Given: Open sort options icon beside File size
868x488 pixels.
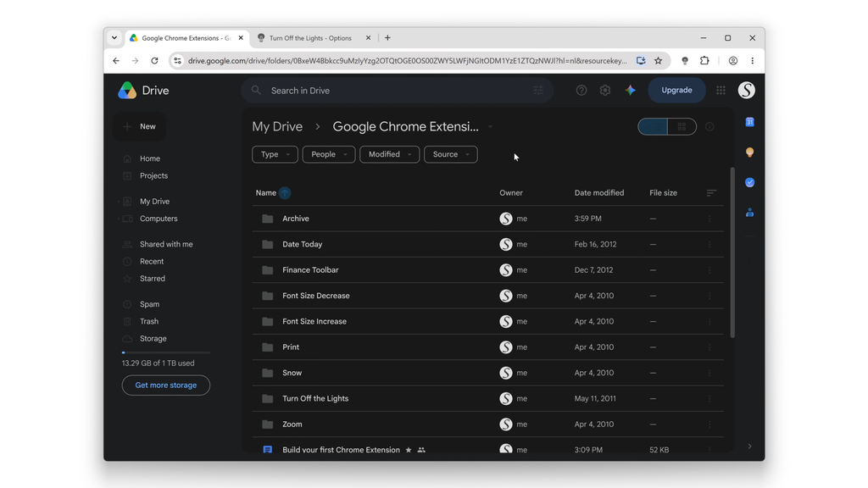Looking at the screenshot, I should [x=711, y=192].
